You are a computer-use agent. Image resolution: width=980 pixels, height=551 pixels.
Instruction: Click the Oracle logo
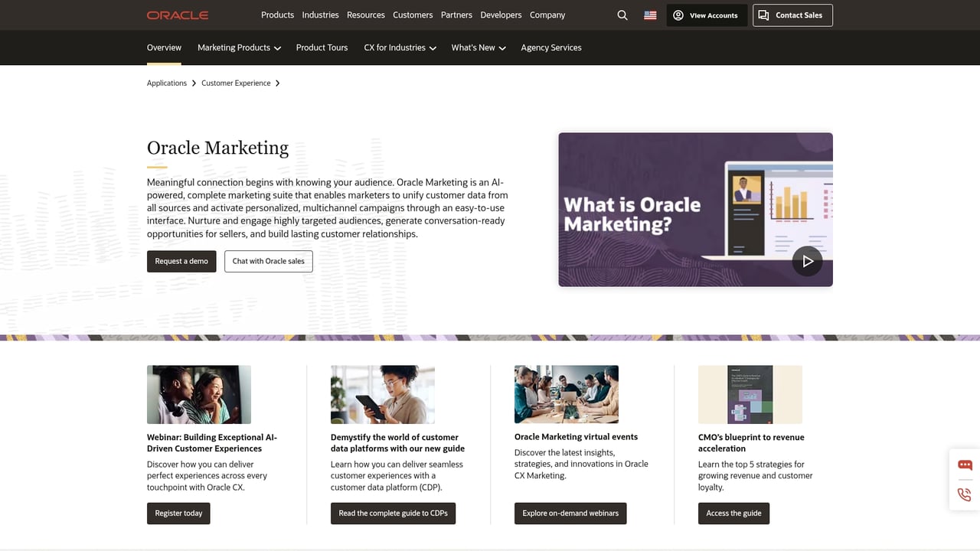(x=177, y=15)
